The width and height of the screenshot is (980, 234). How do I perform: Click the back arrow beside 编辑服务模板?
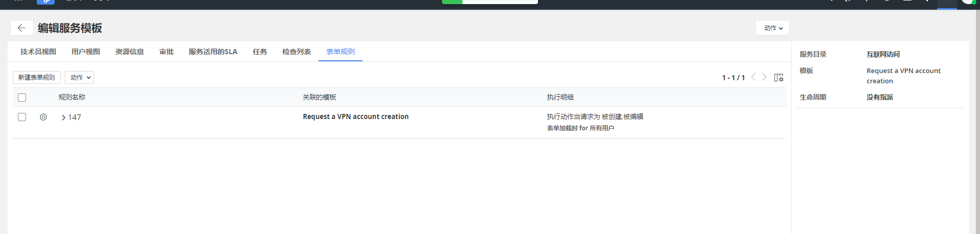point(21,28)
